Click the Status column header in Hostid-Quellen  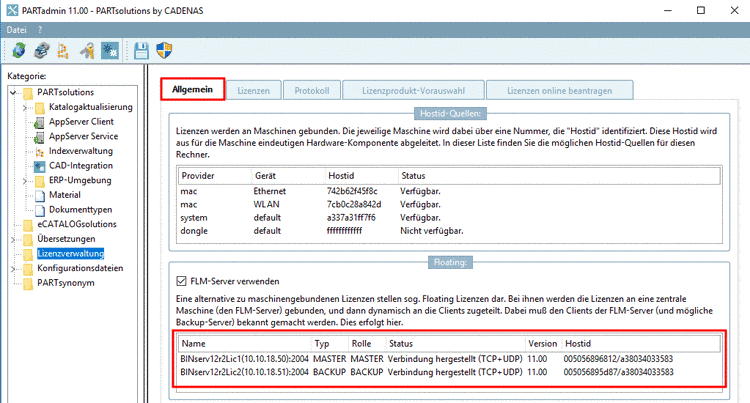click(559, 175)
